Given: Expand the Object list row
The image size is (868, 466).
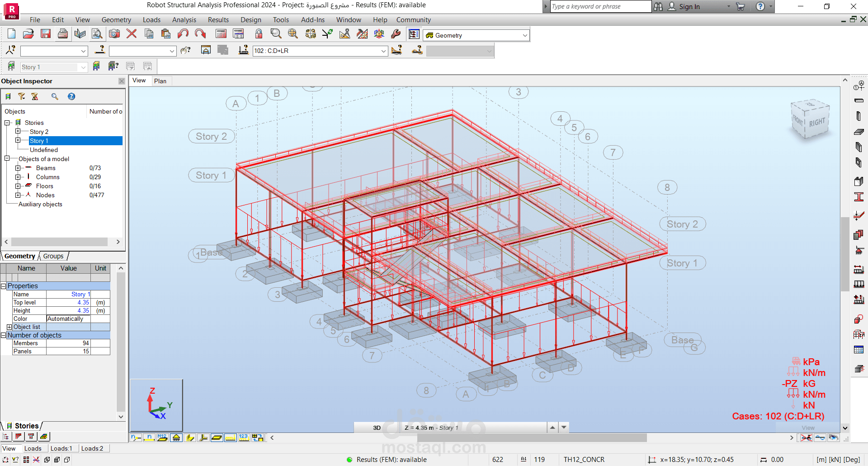Looking at the screenshot, I should click(x=9, y=327).
